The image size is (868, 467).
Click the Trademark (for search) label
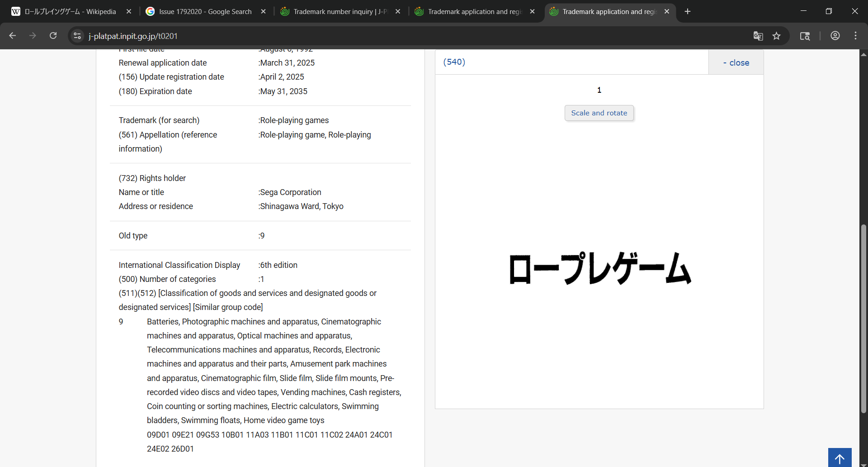click(159, 120)
